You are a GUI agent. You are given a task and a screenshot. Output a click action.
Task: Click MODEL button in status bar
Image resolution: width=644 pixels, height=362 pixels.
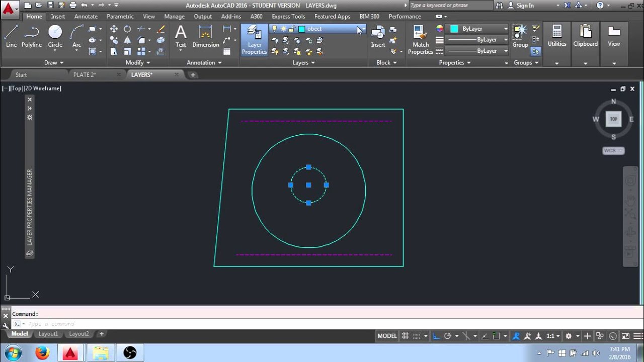coord(387,336)
